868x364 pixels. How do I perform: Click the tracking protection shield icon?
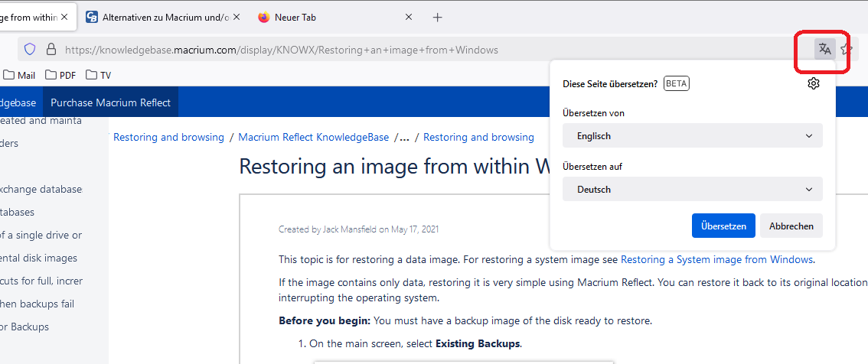point(30,49)
